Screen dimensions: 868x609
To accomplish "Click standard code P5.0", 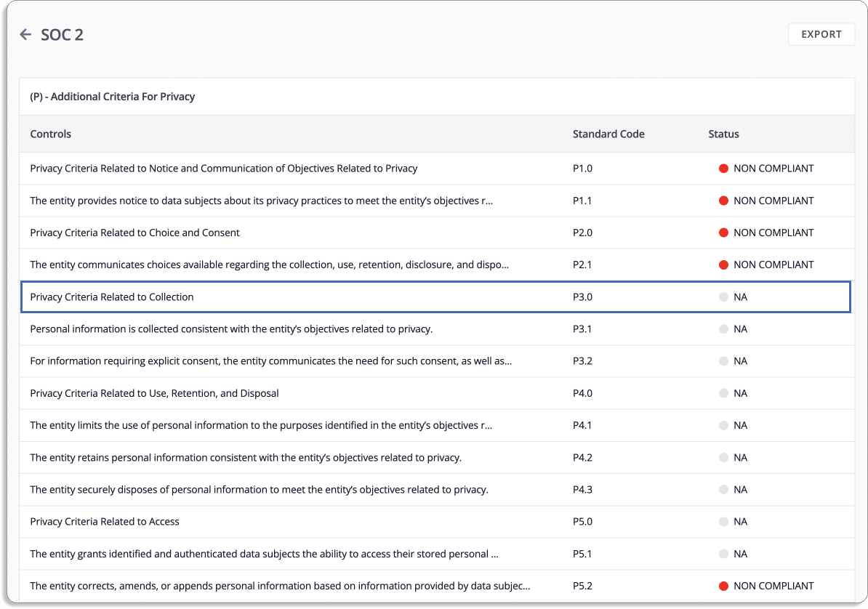I will [x=582, y=522].
